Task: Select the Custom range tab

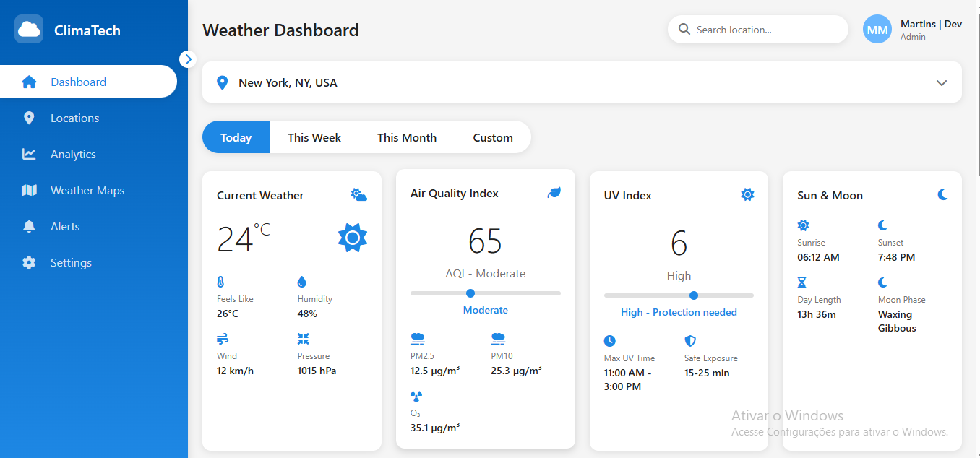Action: [x=493, y=137]
